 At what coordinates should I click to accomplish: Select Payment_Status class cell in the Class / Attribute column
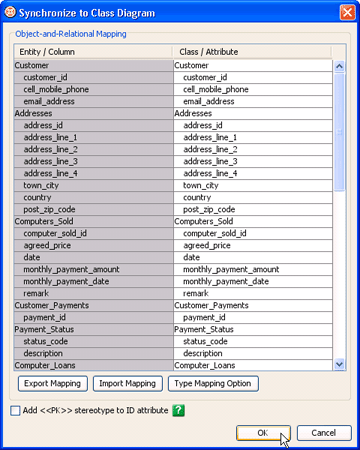coord(253,329)
